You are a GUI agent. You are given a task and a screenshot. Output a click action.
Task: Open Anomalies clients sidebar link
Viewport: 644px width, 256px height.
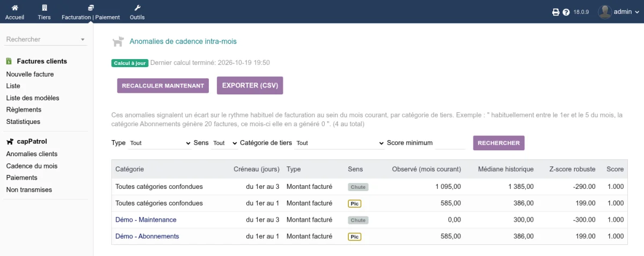click(x=32, y=154)
